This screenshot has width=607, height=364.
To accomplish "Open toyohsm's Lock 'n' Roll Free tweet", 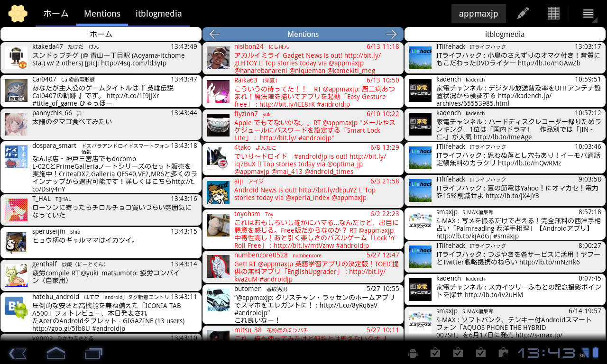I will coord(316,234).
